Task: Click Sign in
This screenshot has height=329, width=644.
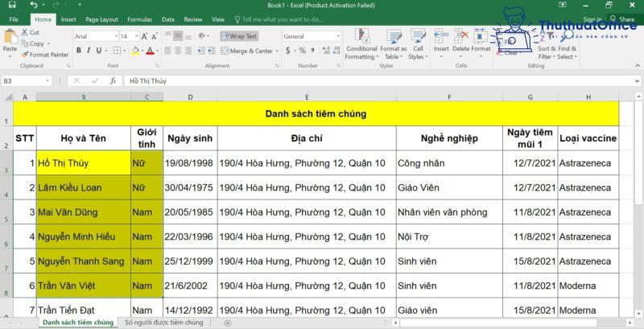Action: [x=592, y=19]
